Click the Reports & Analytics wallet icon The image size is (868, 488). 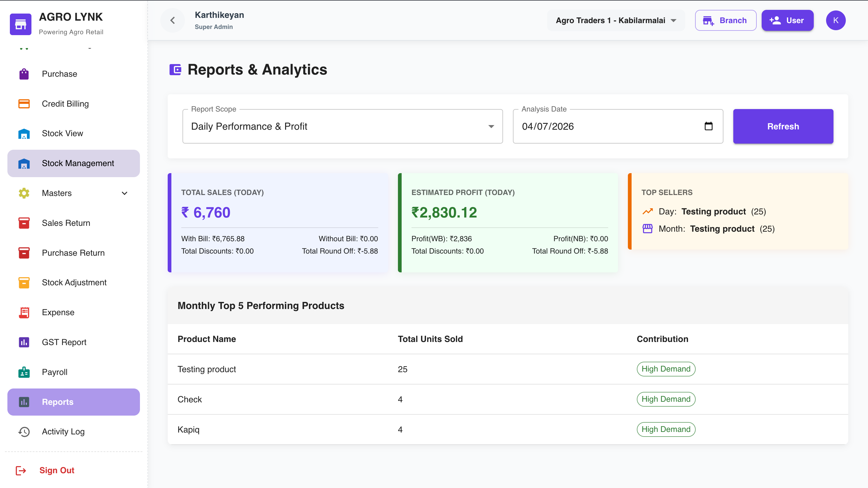pyautogui.click(x=175, y=70)
